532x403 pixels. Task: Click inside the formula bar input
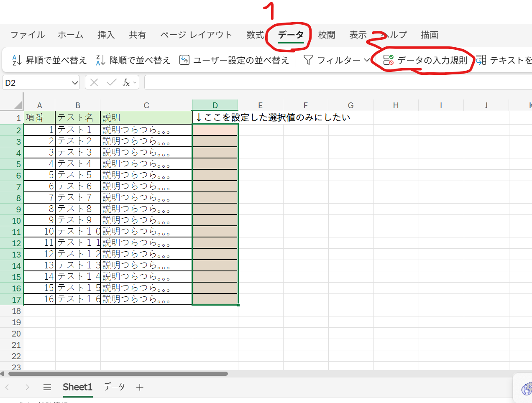pyautogui.click(x=338, y=83)
